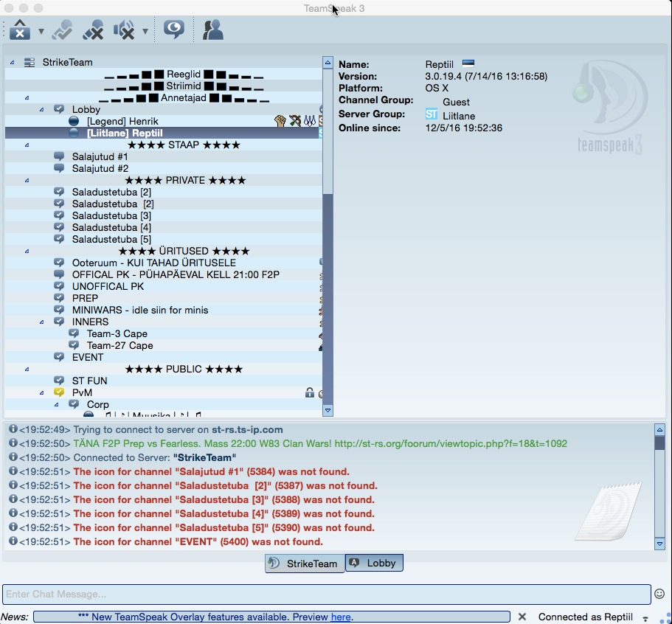The width and height of the screenshot is (672, 624).
Task: Click the bow badge icon on Henrik's row
Action: [295, 121]
